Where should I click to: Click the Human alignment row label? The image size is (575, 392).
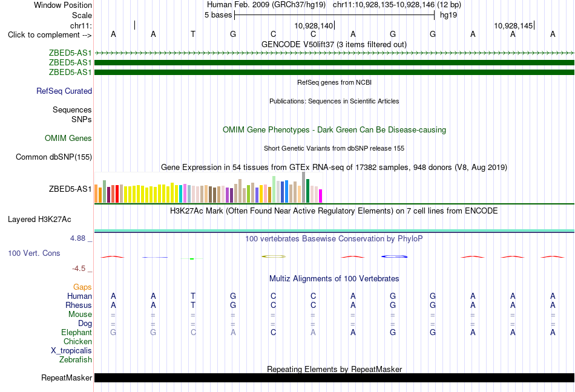click(79, 296)
